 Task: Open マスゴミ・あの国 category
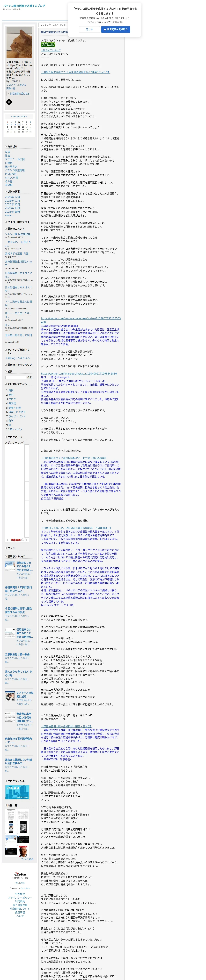click(x=15, y=159)
